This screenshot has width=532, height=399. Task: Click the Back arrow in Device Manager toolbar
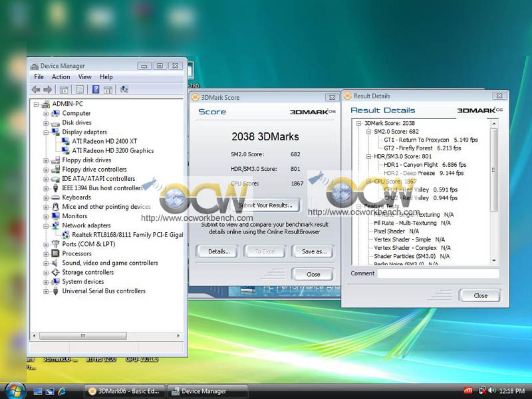pyautogui.click(x=36, y=89)
